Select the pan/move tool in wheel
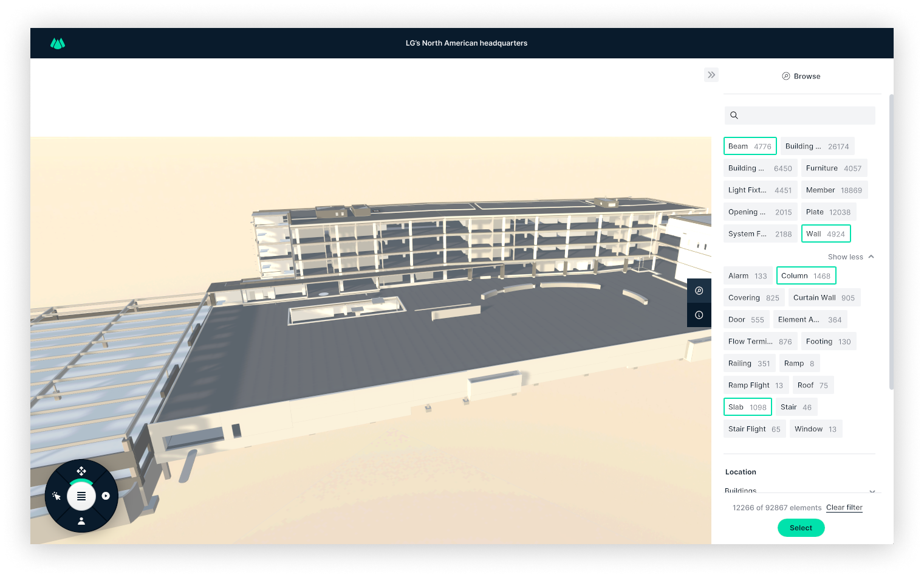The image size is (924, 577). 81,471
